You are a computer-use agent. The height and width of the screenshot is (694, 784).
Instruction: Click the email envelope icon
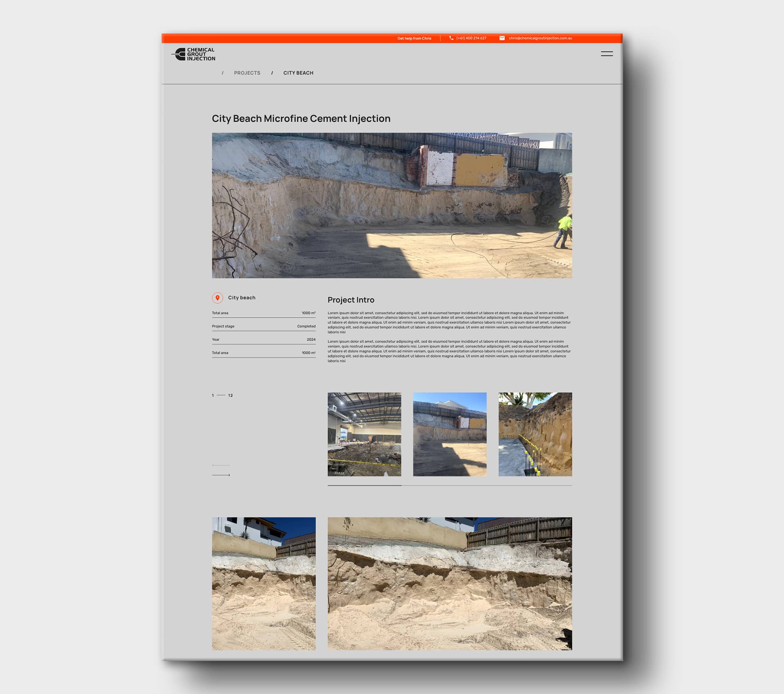point(502,38)
